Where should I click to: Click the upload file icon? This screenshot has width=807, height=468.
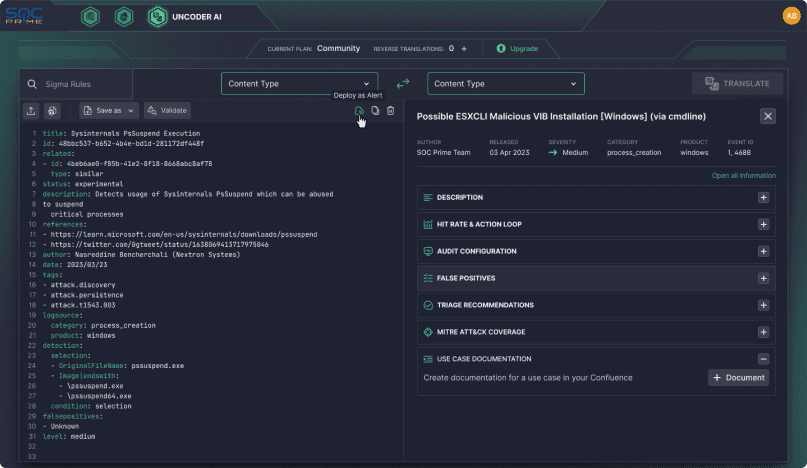[x=31, y=111]
